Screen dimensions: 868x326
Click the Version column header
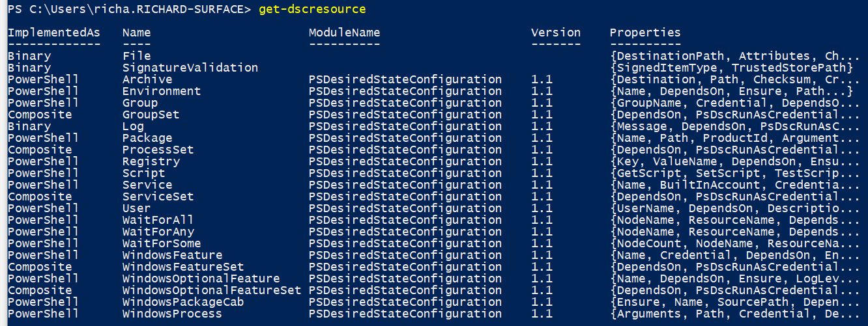(x=555, y=33)
